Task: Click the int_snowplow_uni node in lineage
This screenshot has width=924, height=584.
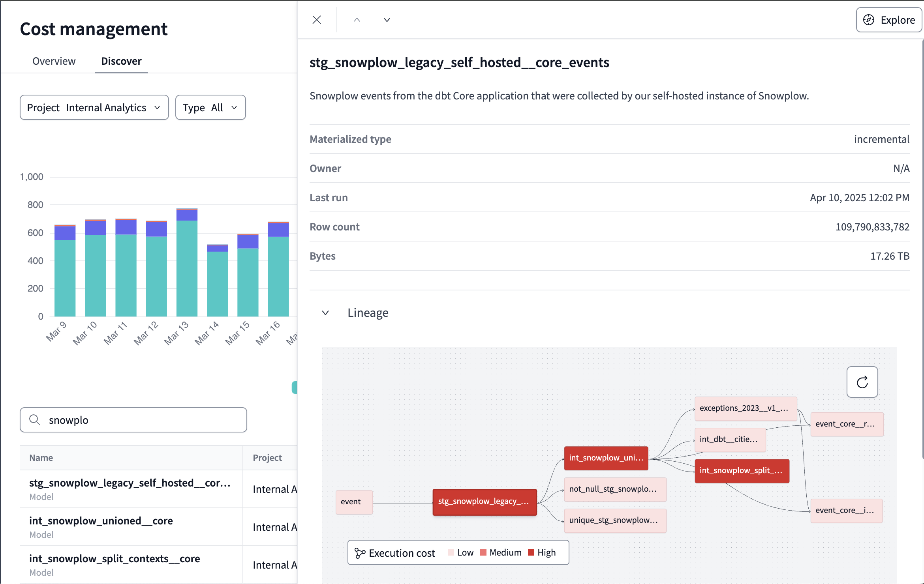Action: coord(606,458)
